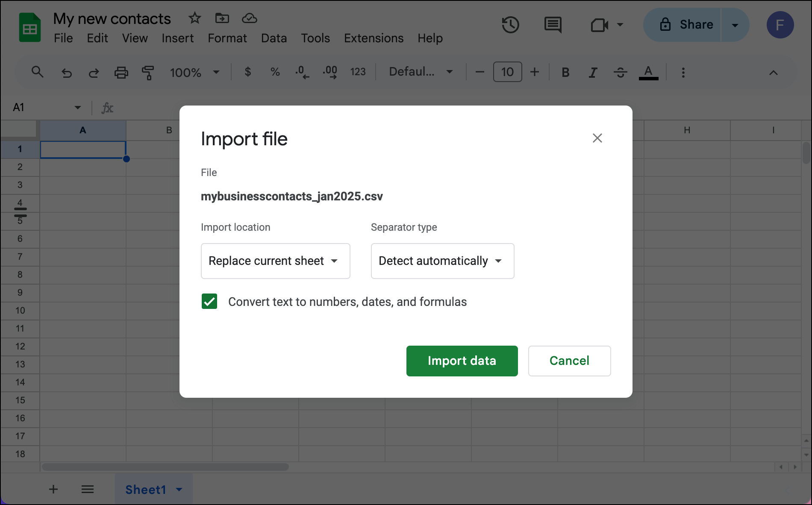The height and width of the screenshot is (505, 812).
Task: Toggle bold formatting button
Action: click(565, 72)
